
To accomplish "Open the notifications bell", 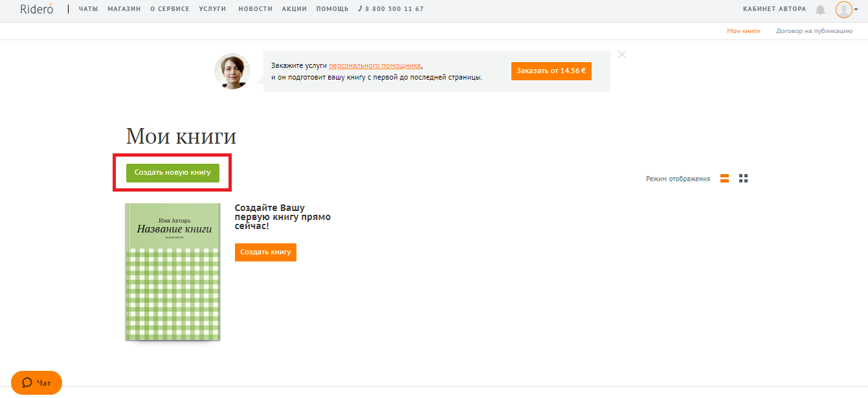I will (x=820, y=10).
